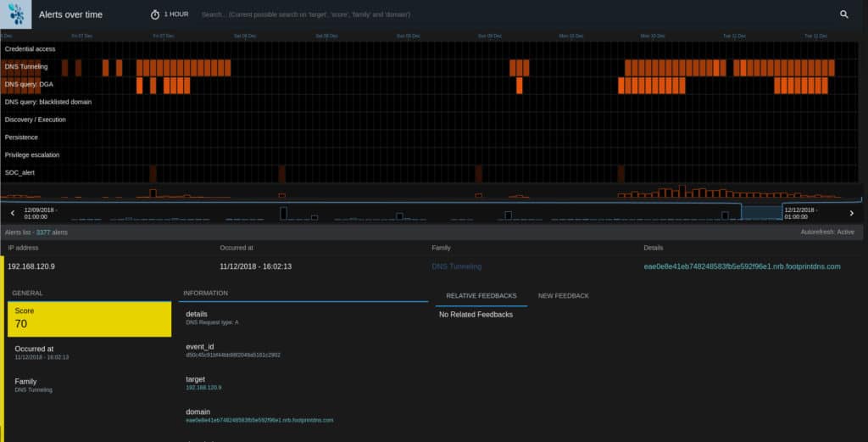Click the stopwatch icon beside 1 HOUR
Screen dimensions: 868x442
pos(155,14)
